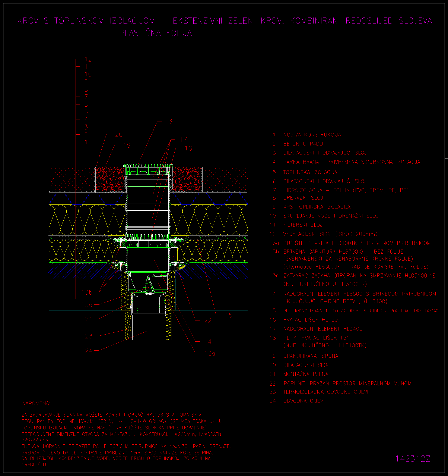The height and width of the screenshot is (476, 448).
Task: Click callout number '19' in the drawing
Action: 127,145
